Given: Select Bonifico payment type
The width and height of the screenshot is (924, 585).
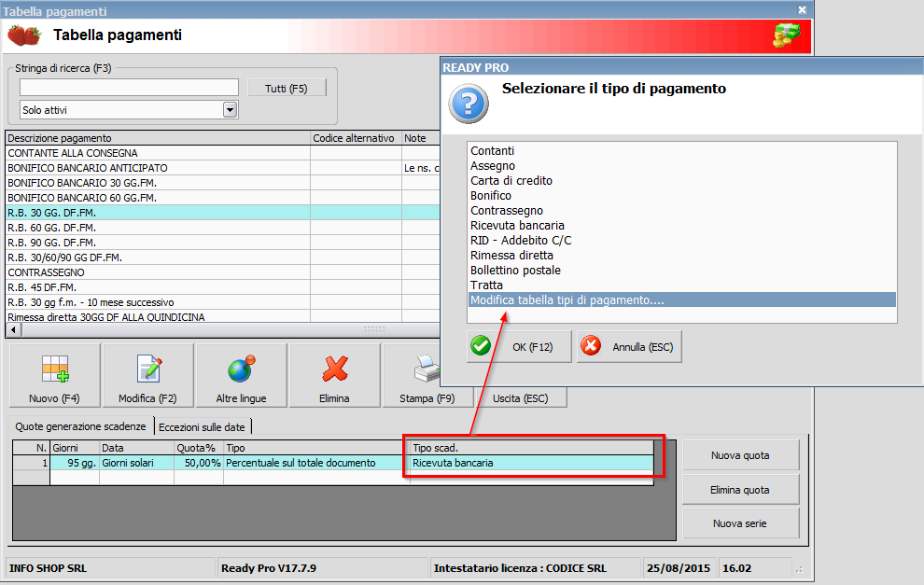Looking at the screenshot, I should (x=682, y=196).
